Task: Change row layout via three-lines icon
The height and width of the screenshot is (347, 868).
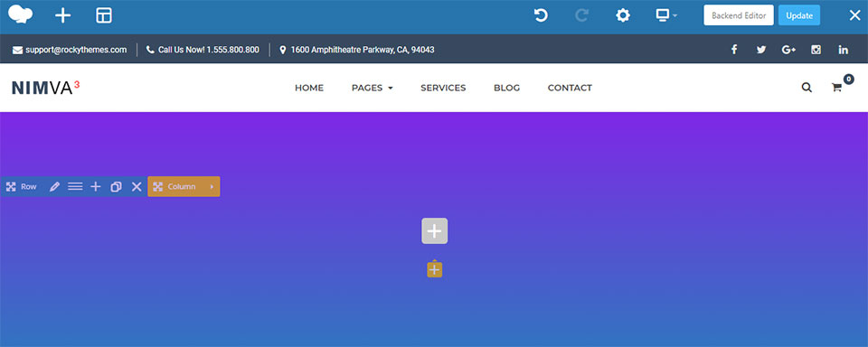Action: pyautogui.click(x=75, y=186)
